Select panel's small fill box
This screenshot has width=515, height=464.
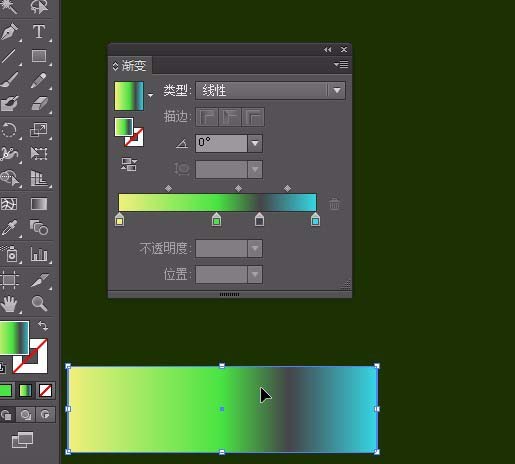tap(124, 127)
